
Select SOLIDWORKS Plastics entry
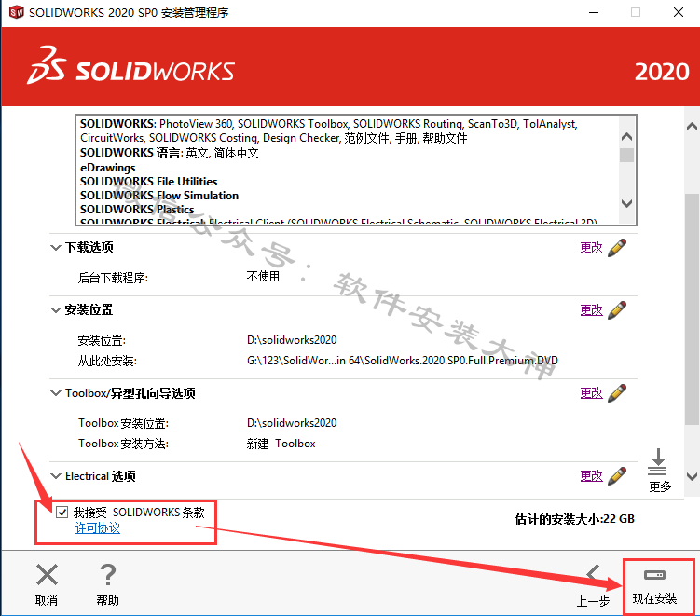tap(137, 210)
